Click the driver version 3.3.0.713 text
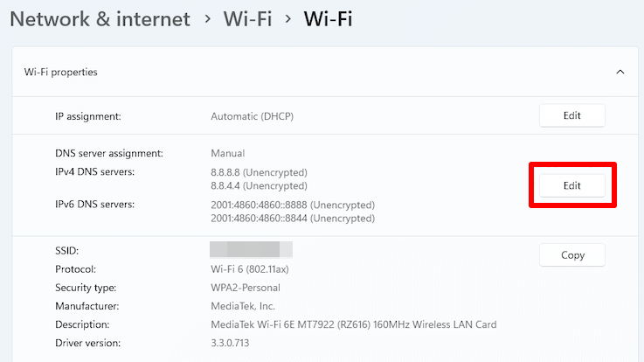The image size is (644, 362). (230, 343)
